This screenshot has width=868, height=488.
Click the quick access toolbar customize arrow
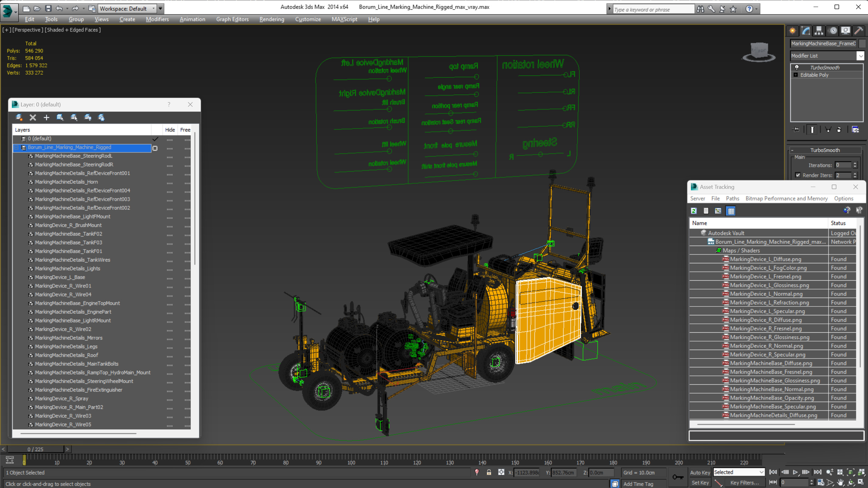point(160,9)
